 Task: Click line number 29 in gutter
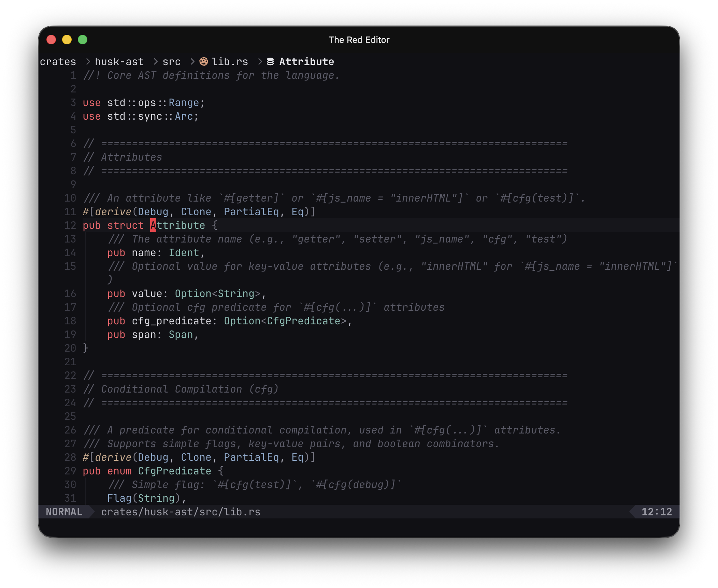point(70,471)
